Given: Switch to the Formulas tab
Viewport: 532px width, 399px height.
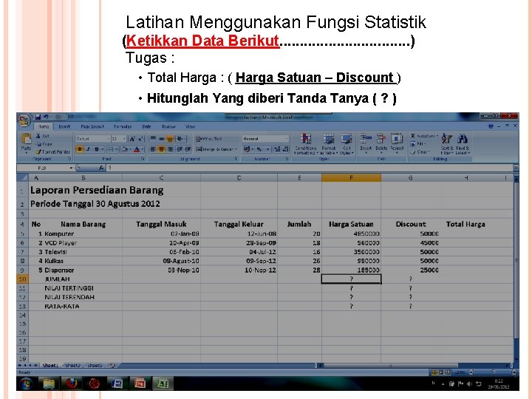Looking at the screenshot, I should 123,126.
